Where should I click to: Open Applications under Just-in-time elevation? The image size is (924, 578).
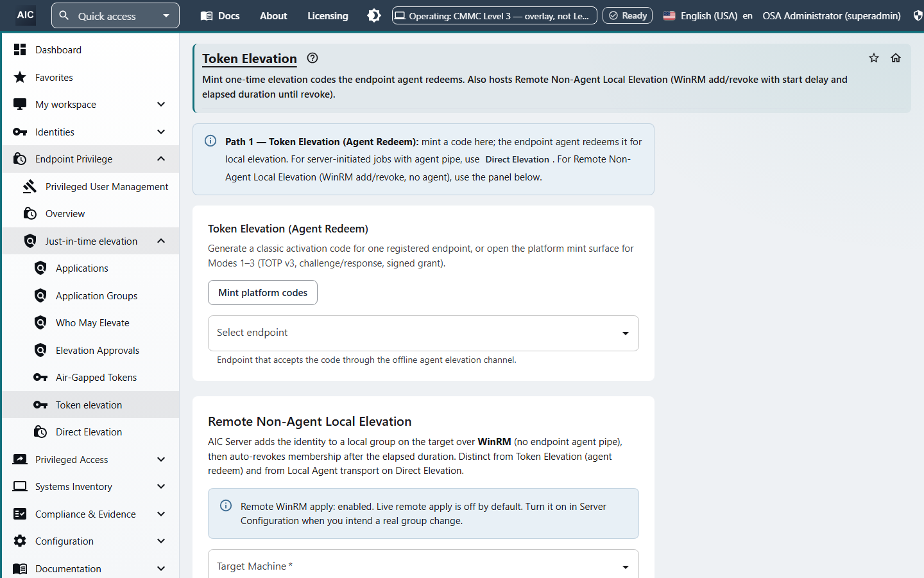90,268
